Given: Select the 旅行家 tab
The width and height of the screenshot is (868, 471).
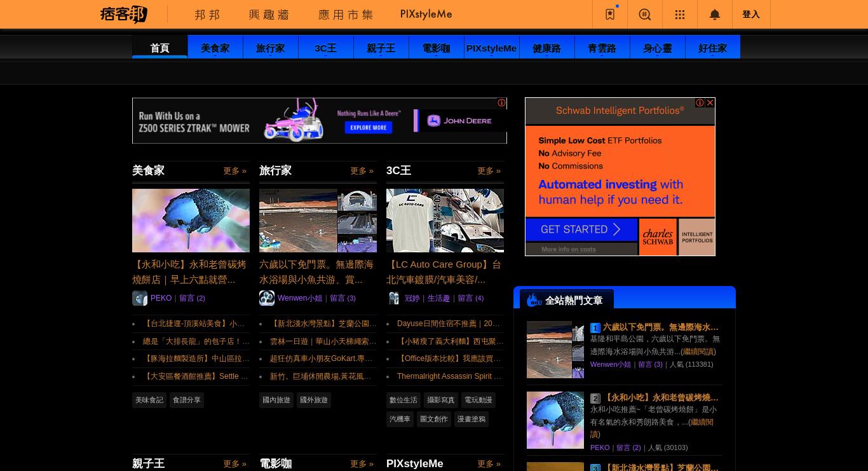Looking at the screenshot, I should point(271,48).
